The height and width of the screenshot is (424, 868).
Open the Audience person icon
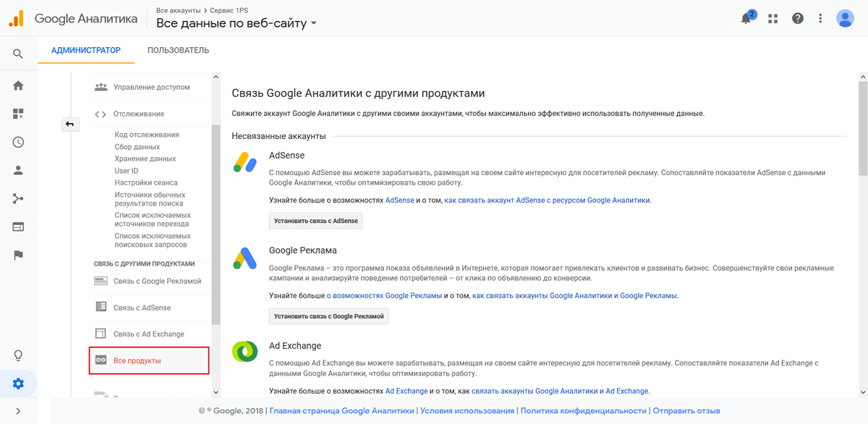18,170
